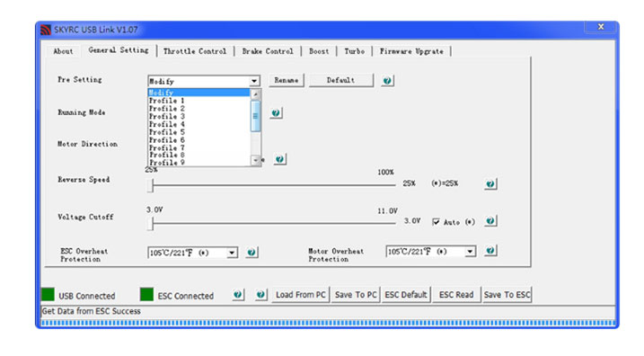Click the preset list scroll up arrow

point(255,94)
